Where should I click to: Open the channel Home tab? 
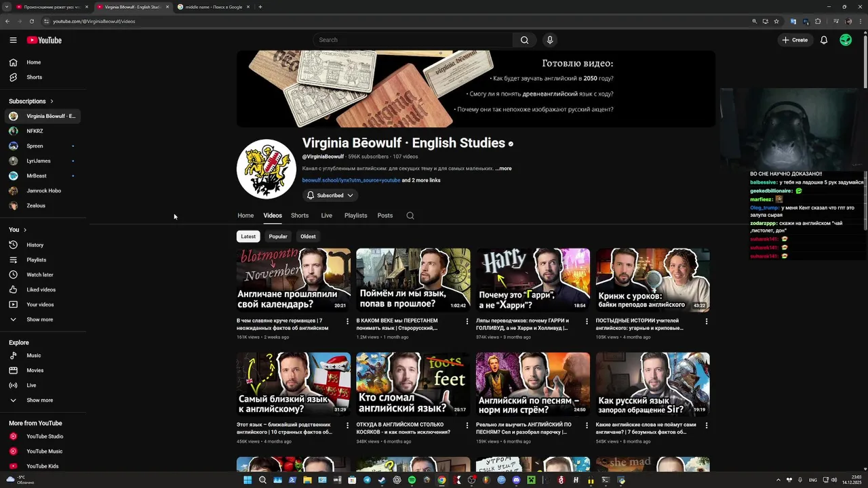(x=245, y=216)
